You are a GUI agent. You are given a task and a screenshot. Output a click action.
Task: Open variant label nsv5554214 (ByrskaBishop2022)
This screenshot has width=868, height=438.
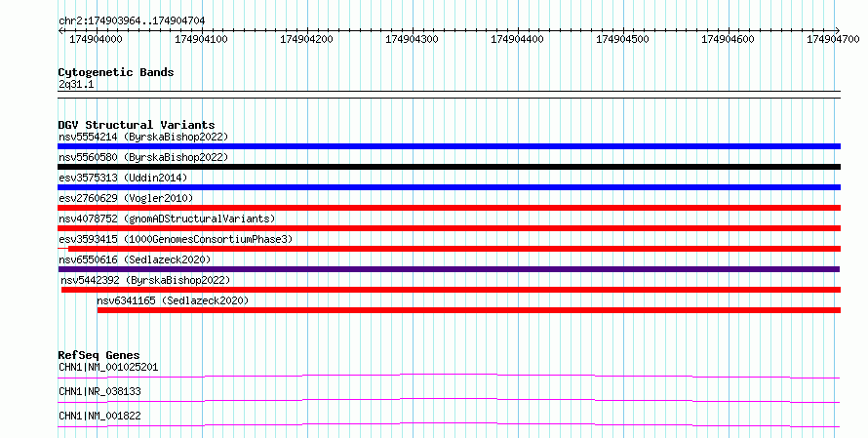point(143,137)
